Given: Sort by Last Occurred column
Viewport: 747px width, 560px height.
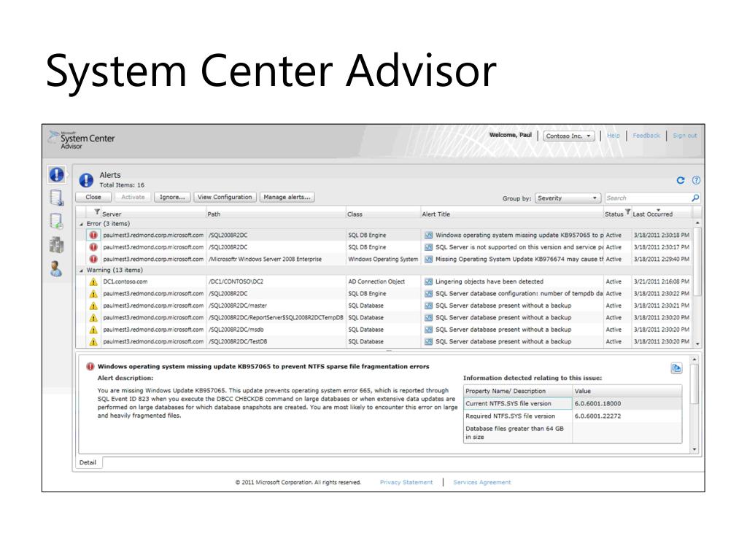Looking at the screenshot, I should pyautogui.click(x=652, y=214).
